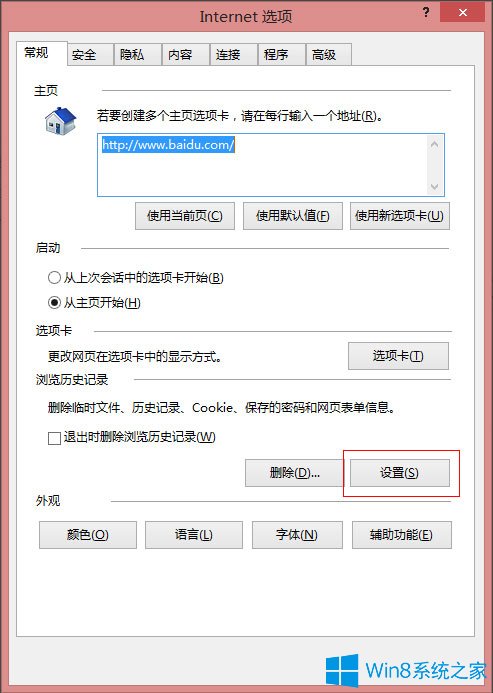
Task: Click the 使用新选项卡 button
Action: point(400,216)
